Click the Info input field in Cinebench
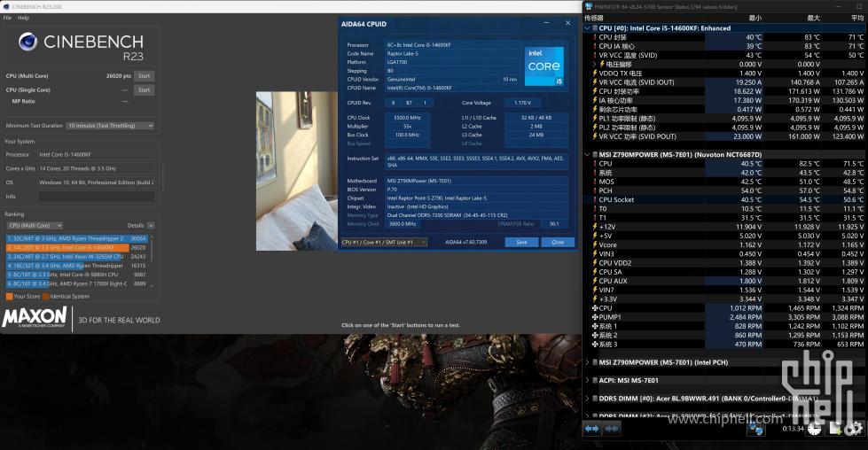This screenshot has width=868, height=450. pos(97,197)
